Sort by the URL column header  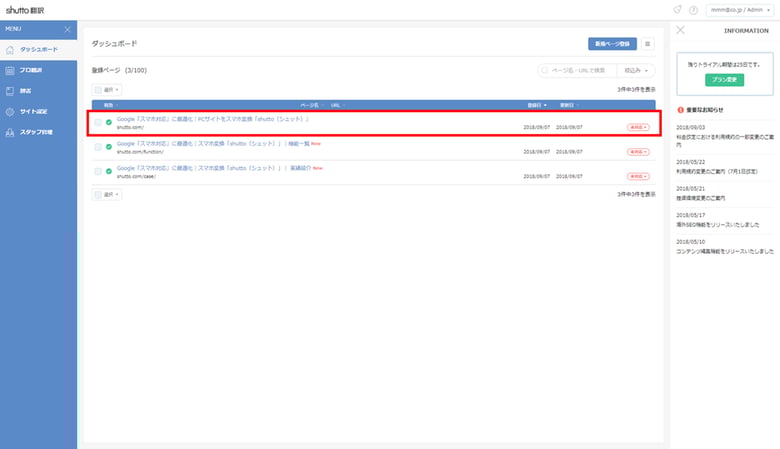point(337,105)
